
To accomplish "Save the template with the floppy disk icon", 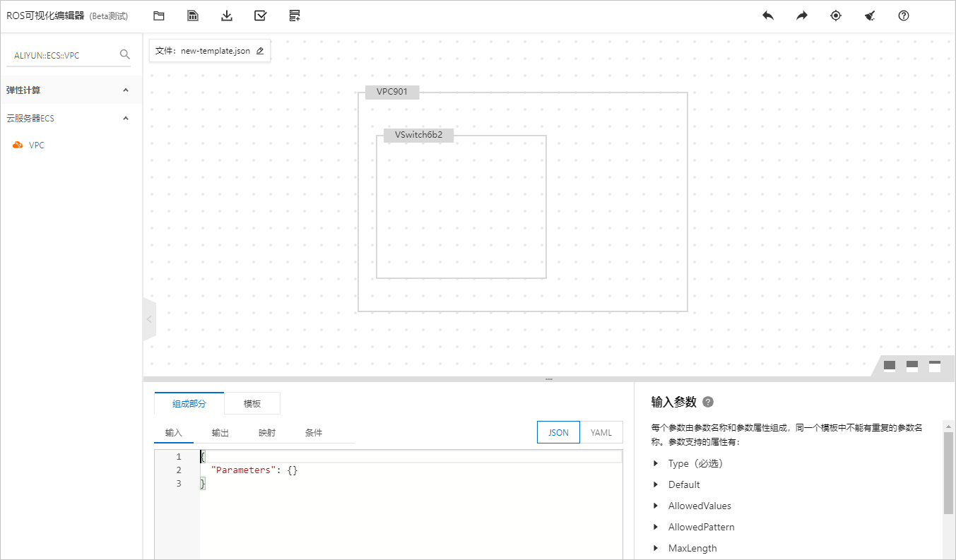I will click(x=193, y=16).
